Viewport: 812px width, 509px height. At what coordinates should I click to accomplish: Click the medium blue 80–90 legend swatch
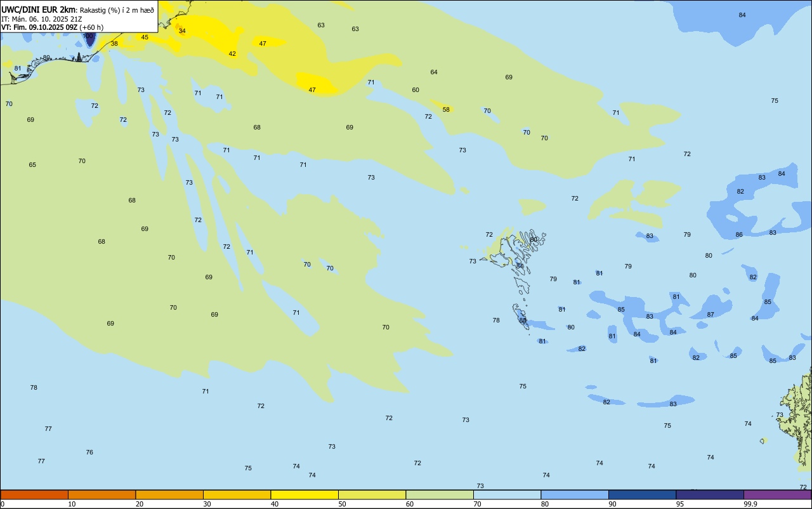tap(575, 494)
